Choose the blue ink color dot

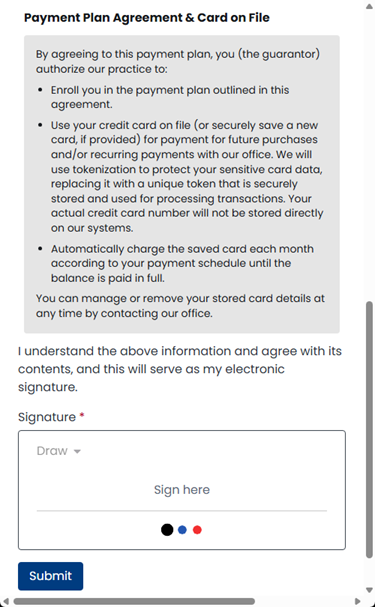point(182,530)
